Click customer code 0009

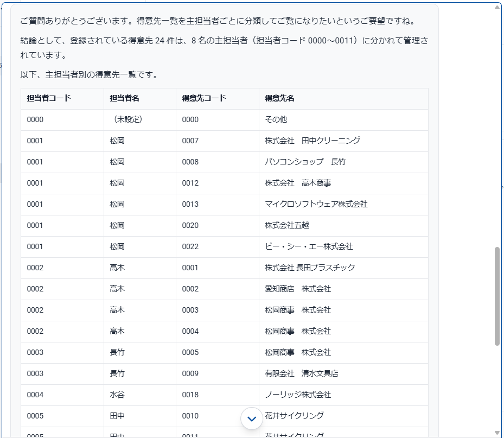click(x=190, y=374)
